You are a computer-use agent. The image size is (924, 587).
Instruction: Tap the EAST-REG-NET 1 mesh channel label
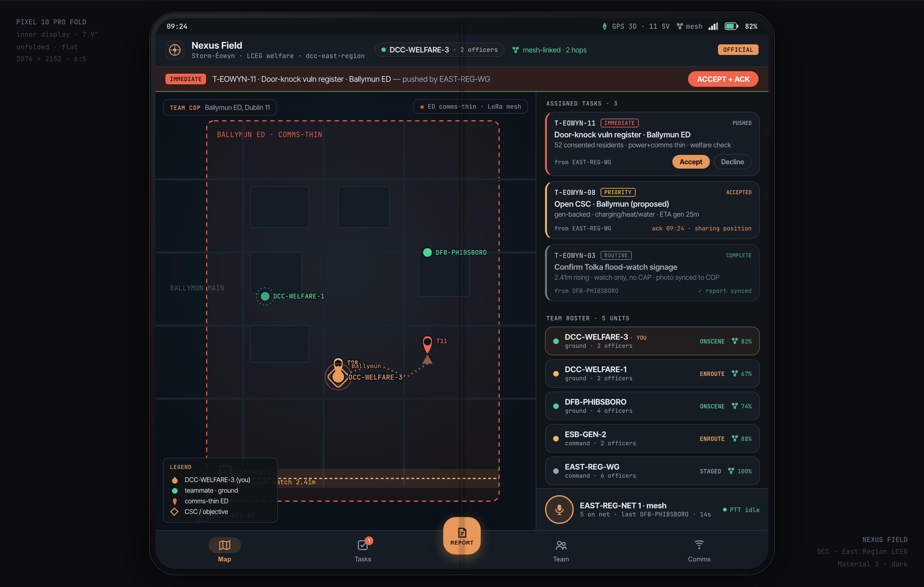tap(623, 505)
